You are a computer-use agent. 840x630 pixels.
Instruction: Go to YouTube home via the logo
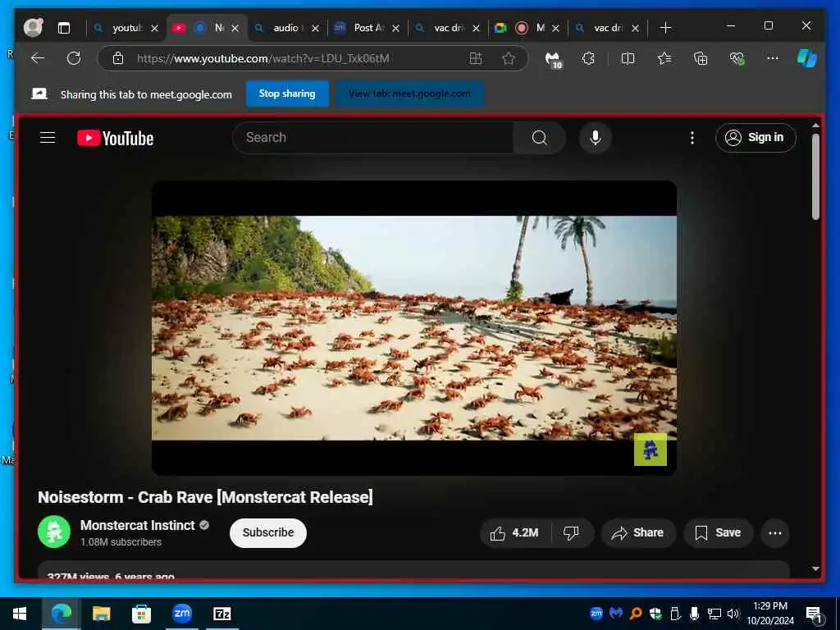click(x=115, y=138)
